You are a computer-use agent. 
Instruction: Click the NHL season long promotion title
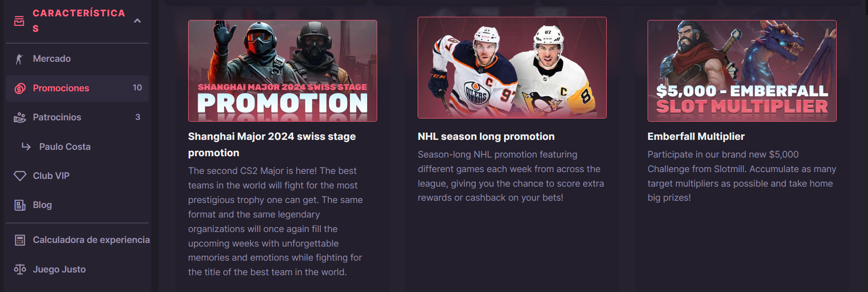point(486,137)
